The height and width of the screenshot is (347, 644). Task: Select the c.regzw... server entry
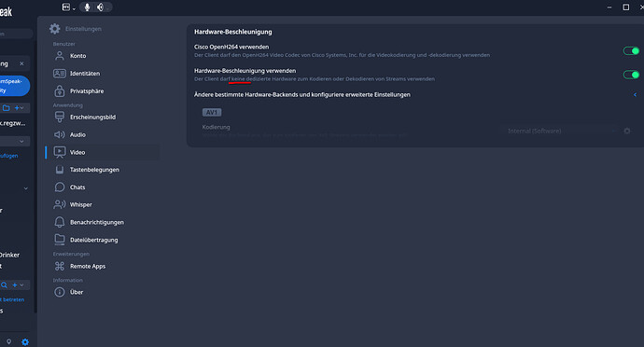tap(13, 123)
